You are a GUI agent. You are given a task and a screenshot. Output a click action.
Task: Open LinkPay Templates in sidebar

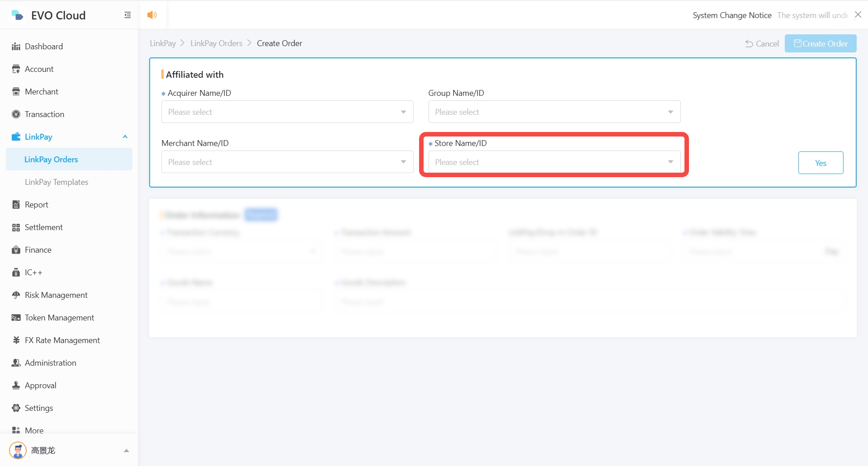[x=57, y=182]
